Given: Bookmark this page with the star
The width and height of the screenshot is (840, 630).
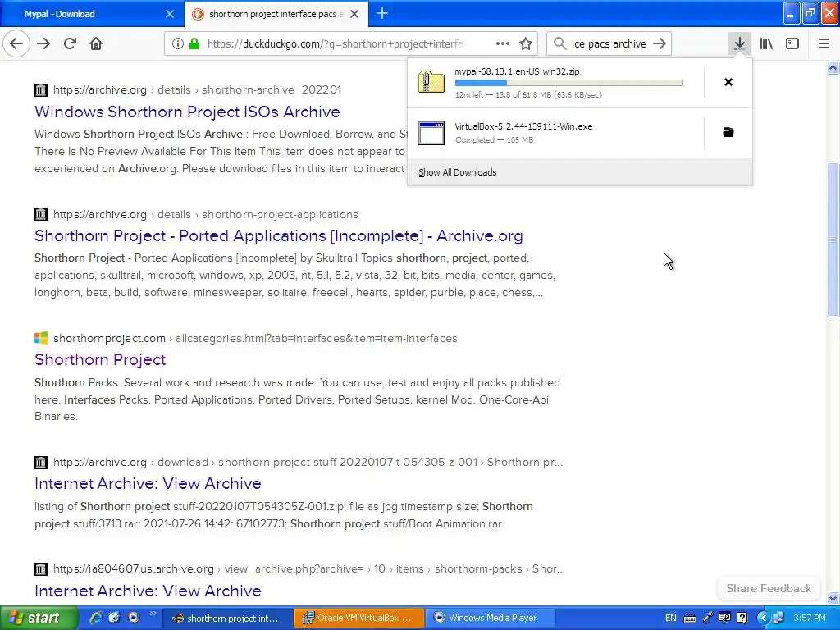Looking at the screenshot, I should pos(526,44).
